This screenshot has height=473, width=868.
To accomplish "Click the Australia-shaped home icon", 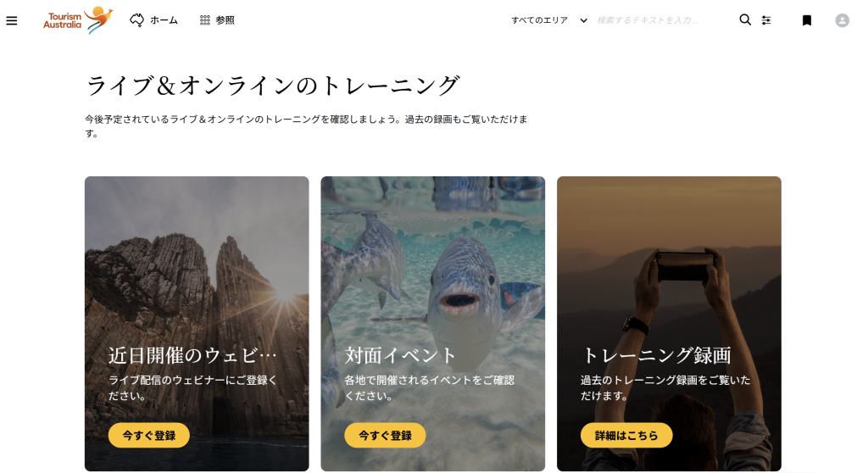I will coord(136,20).
